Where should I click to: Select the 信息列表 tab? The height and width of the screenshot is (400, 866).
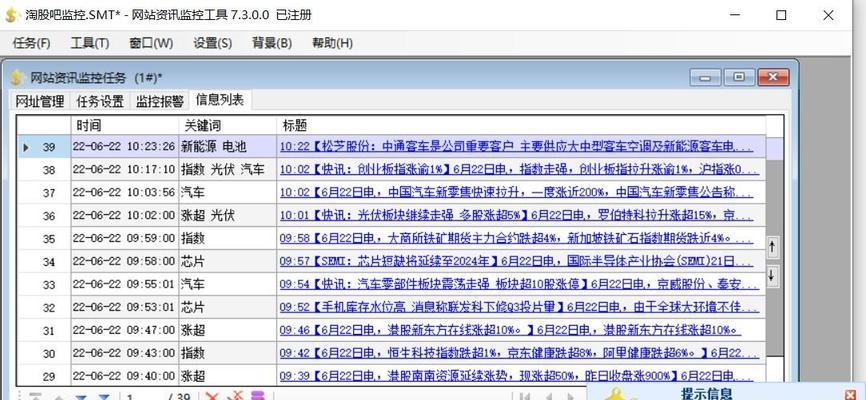tap(220, 100)
